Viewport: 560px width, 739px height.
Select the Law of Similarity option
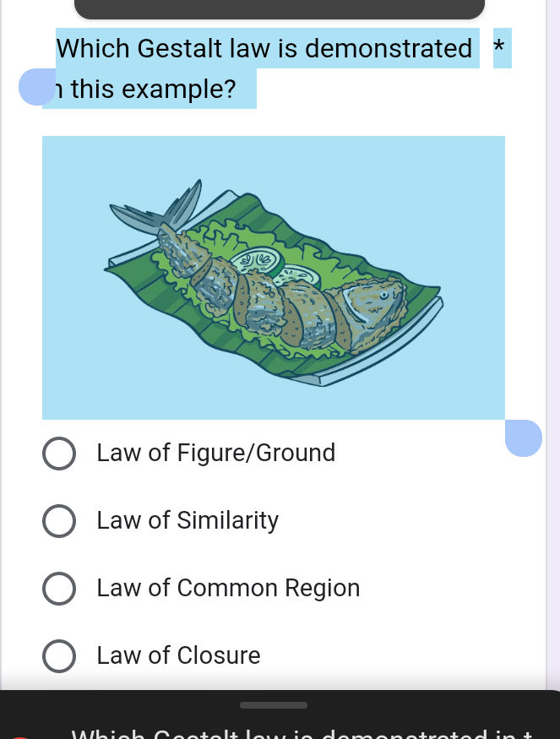pos(59,521)
